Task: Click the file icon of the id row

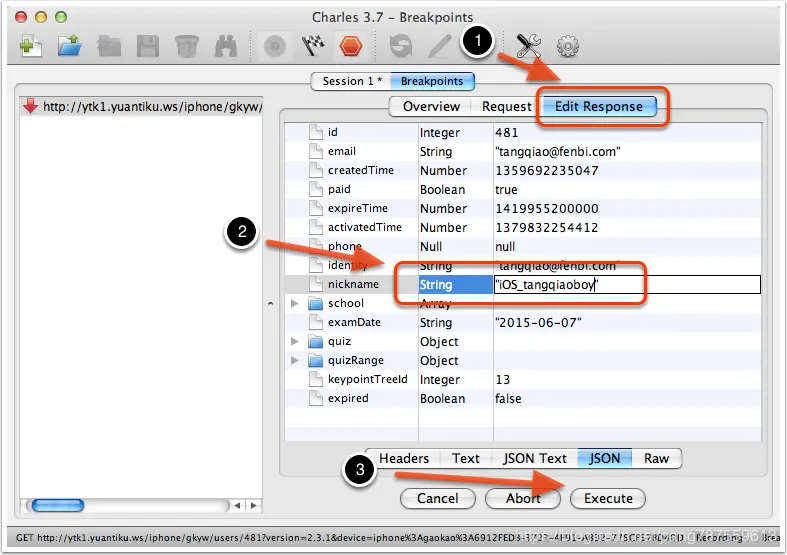Action: click(x=316, y=132)
